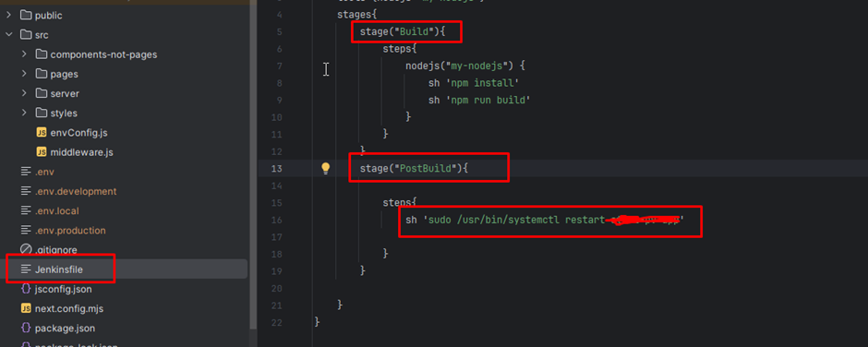
Task: Open the .env.development file
Action: pos(76,191)
